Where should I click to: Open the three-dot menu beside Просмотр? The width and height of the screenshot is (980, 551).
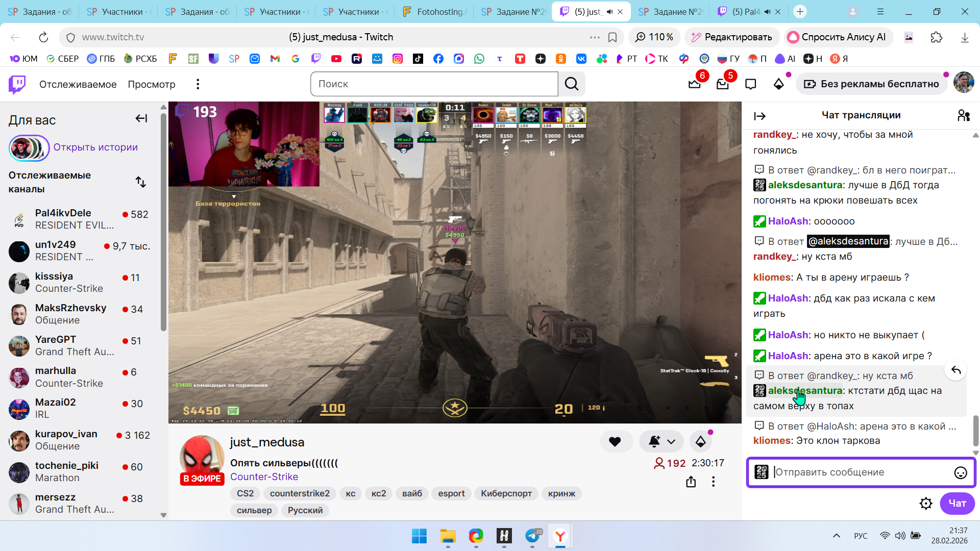198,84
